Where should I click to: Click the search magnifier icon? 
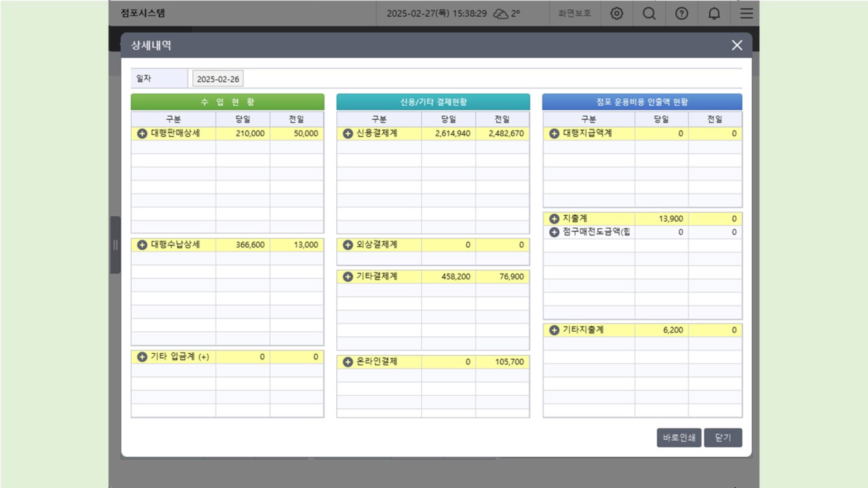649,14
